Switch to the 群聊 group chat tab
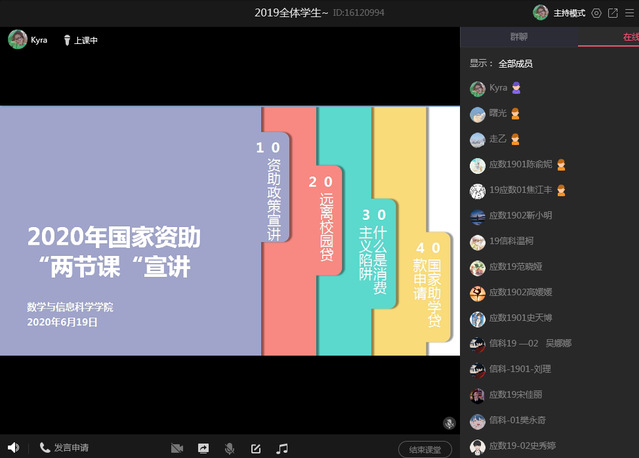 point(518,37)
